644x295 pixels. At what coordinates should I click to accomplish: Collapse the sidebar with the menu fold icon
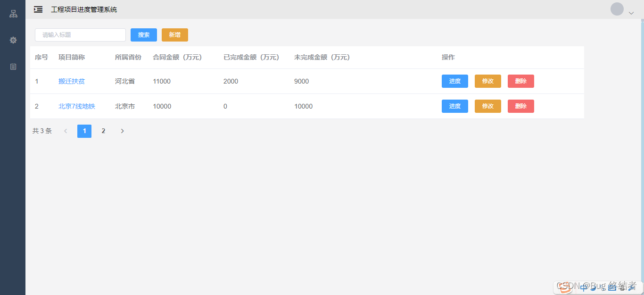click(x=38, y=9)
